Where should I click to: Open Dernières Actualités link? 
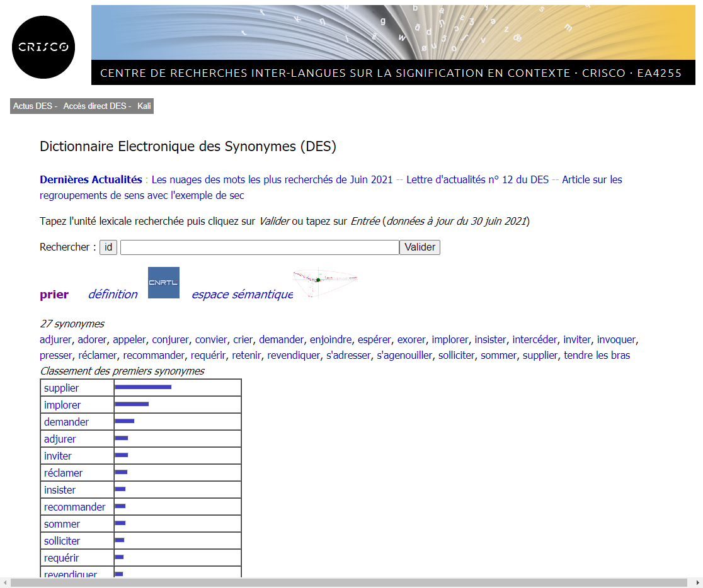pos(91,179)
